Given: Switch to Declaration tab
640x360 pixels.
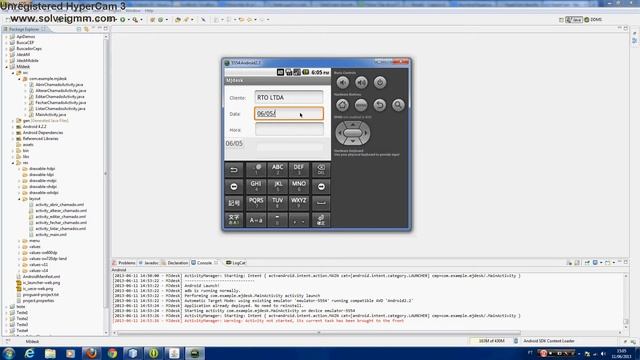Looking at the screenshot, I should pos(175,263).
